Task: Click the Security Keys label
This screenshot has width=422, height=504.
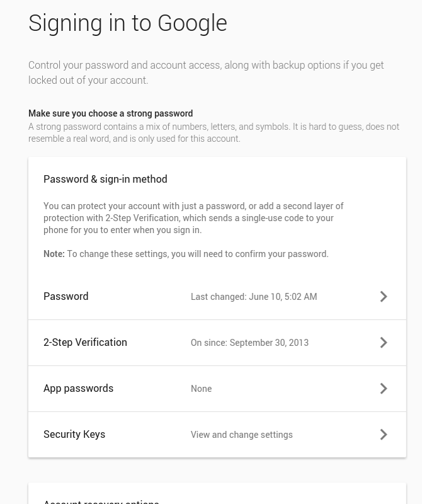Action: (74, 434)
